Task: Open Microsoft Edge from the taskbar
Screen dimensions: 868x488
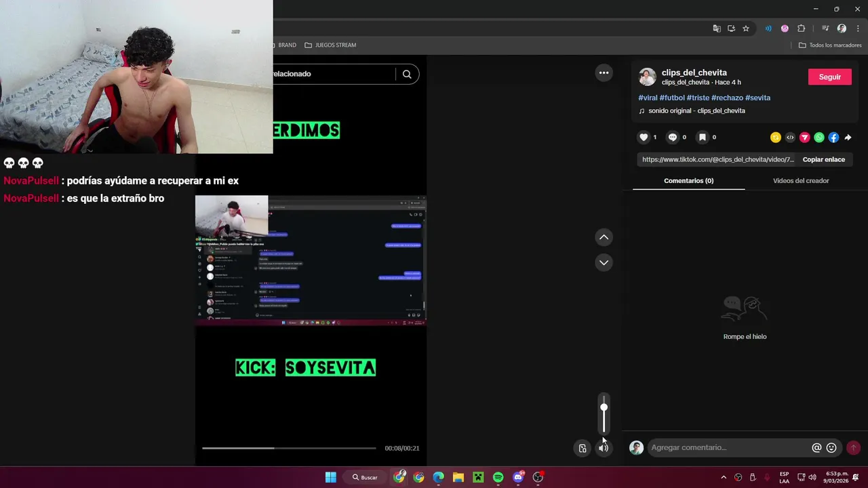Action: pyautogui.click(x=439, y=477)
